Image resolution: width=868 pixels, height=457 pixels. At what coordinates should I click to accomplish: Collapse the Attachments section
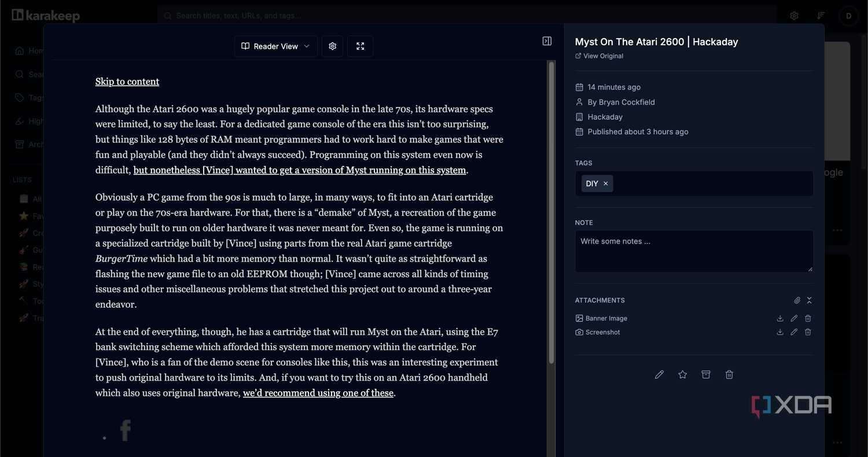[809, 300]
